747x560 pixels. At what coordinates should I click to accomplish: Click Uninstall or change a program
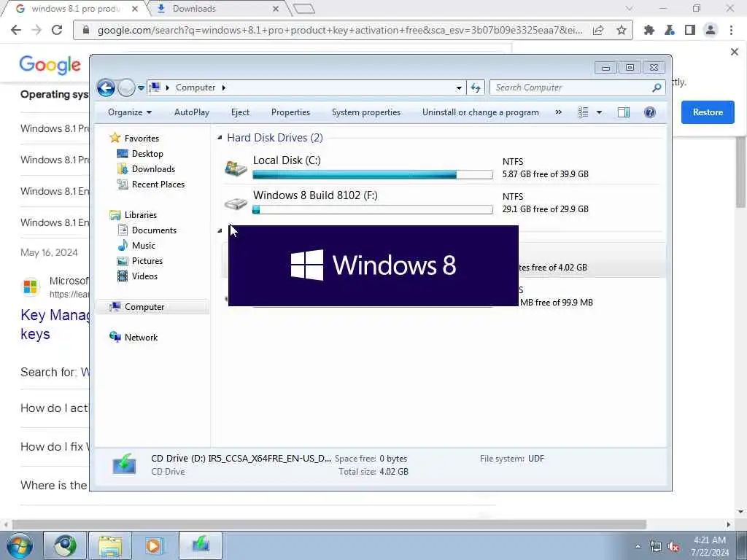(x=480, y=112)
